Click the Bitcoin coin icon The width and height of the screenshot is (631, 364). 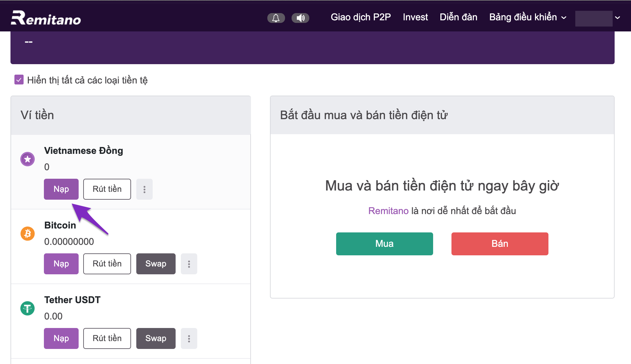[28, 234]
